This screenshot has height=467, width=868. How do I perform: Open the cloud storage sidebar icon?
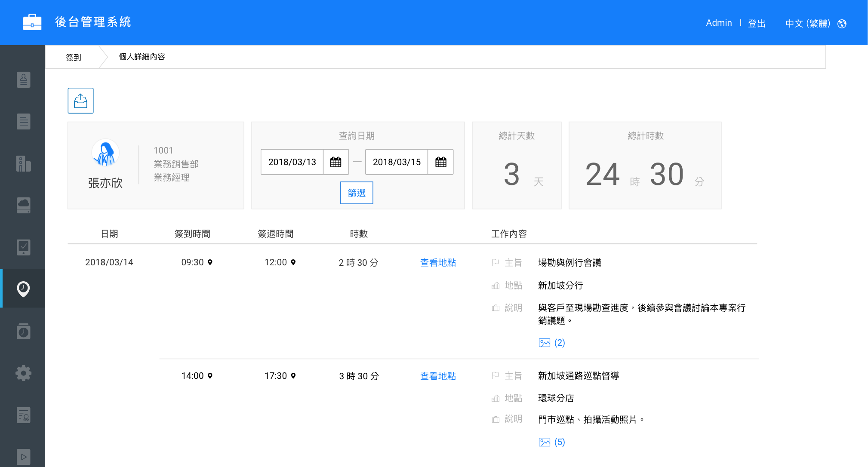point(23,205)
